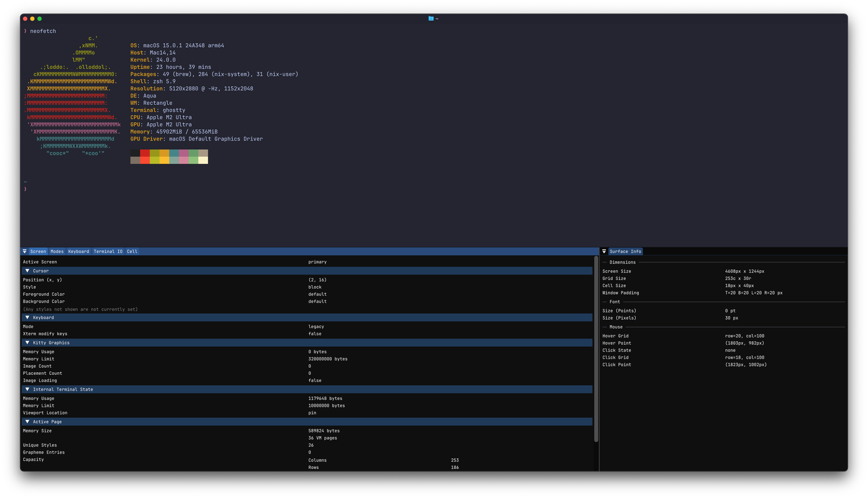Collapse the Active Page section
The image size is (868, 498).
tap(27, 422)
